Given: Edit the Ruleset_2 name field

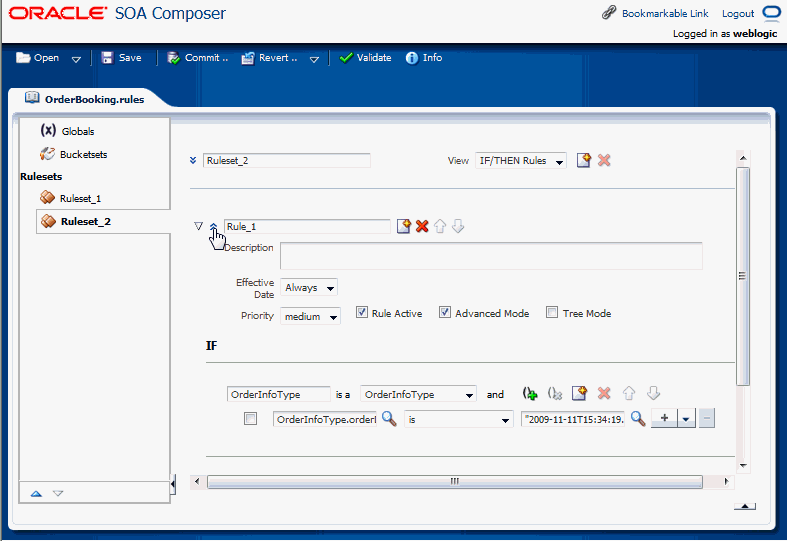Looking at the screenshot, I should click(287, 161).
